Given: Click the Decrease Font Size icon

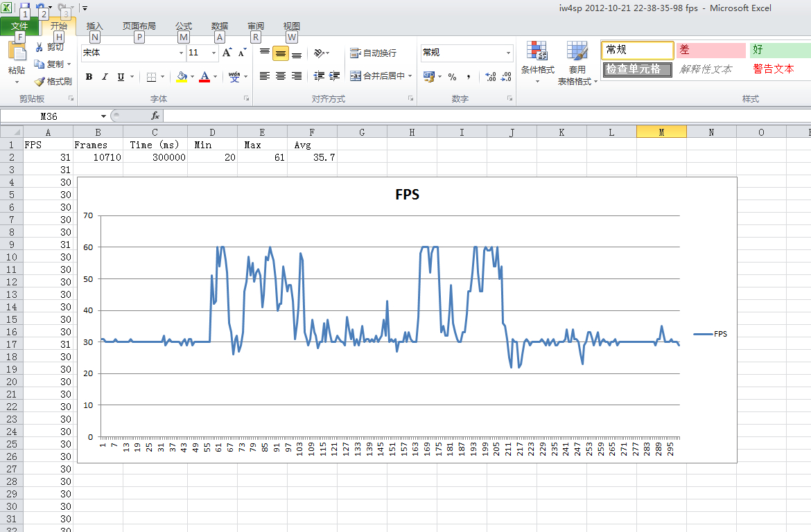Looking at the screenshot, I should tap(242, 53).
